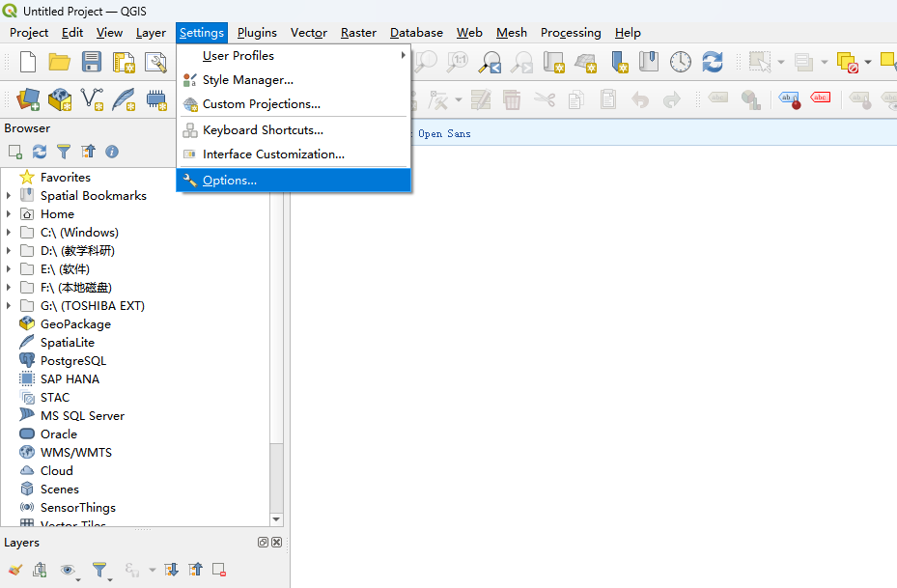Collapse all items in Browser panel
Screen dimensions: 897x588
point(88,152)
